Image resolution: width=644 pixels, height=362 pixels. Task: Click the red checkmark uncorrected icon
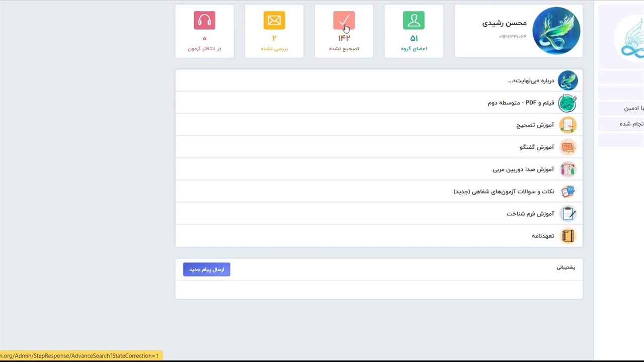[344, 21]
